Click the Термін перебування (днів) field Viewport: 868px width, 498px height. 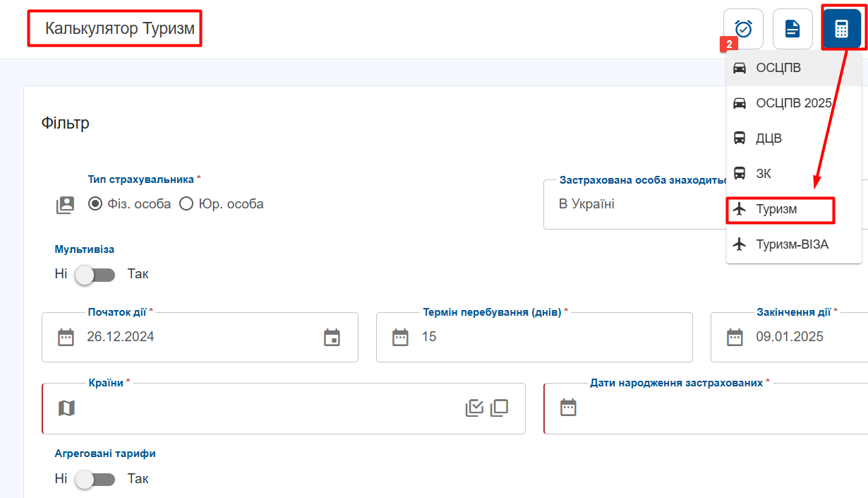534,337
